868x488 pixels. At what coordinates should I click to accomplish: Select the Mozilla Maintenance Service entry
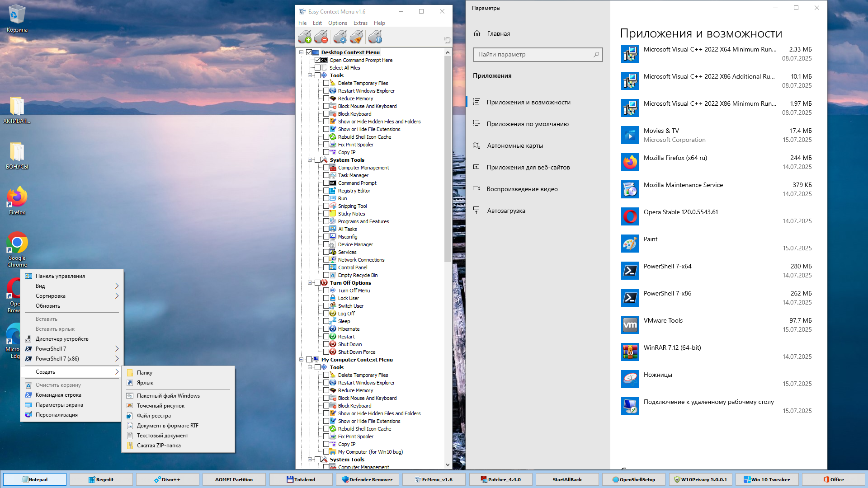click(717, 189)
